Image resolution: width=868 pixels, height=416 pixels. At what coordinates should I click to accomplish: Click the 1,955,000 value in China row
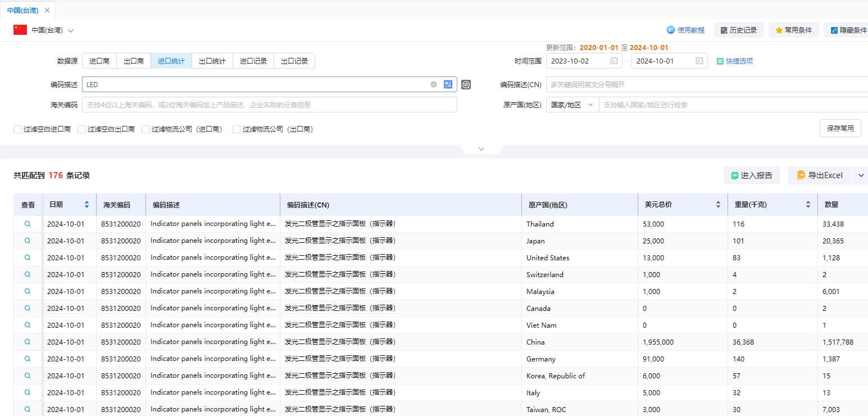[658, 342]
